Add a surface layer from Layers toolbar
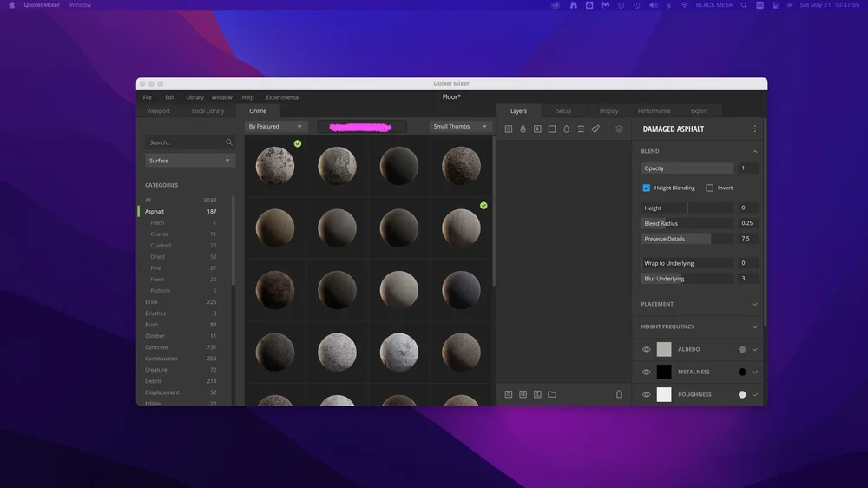 click(508, 129)
